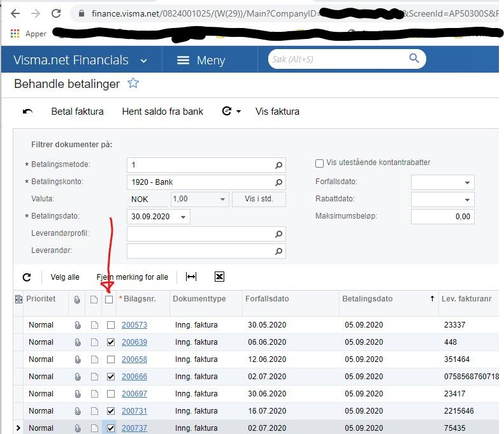The width and height of the screenshot is (504, 434).
Task: Click the hamburger icon beside Meny
Action: click(184, 61)
